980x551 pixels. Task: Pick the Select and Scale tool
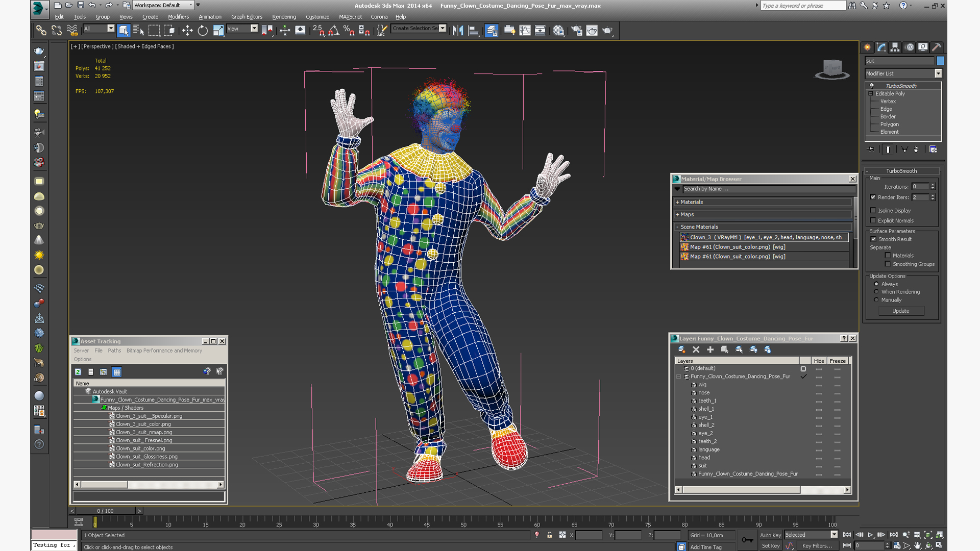(x=218, y=31)
